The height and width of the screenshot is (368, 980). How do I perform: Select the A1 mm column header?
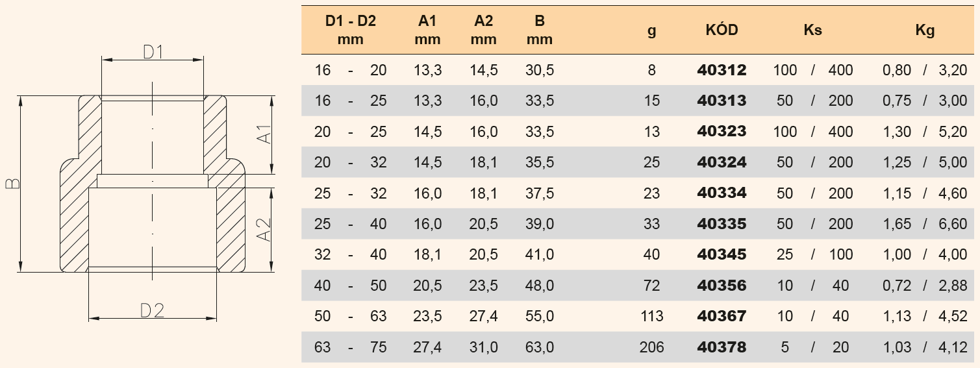pos(427,30)
